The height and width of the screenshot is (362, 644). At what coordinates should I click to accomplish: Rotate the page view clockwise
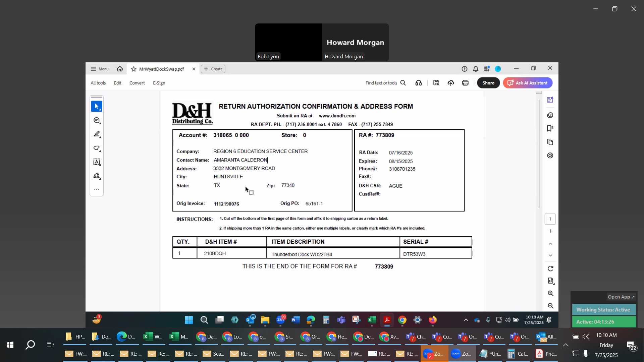click(550, 268)
